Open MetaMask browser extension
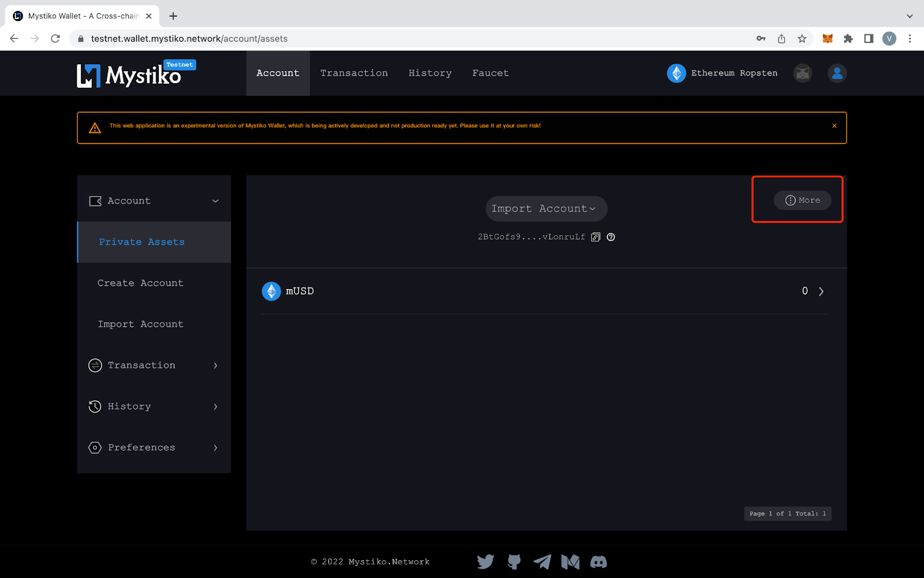The height and width of the screenshot is (578, 924). 828,39
